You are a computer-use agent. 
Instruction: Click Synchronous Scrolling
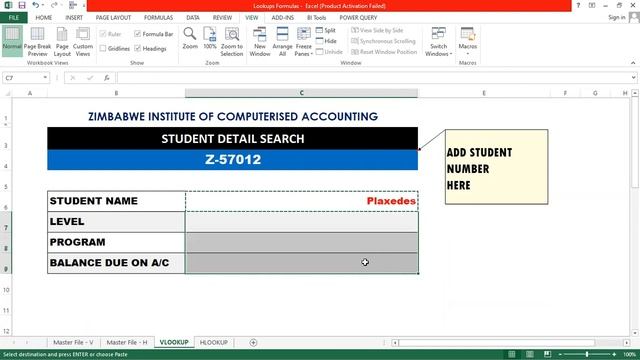[x=383, y=41]
